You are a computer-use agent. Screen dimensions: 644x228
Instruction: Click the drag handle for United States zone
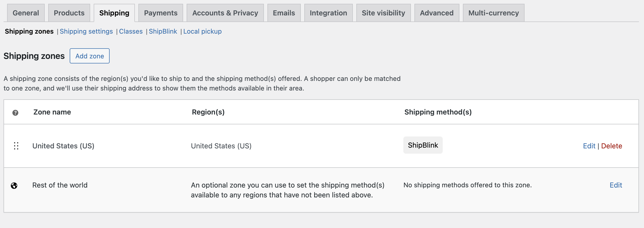click(16, 146)
